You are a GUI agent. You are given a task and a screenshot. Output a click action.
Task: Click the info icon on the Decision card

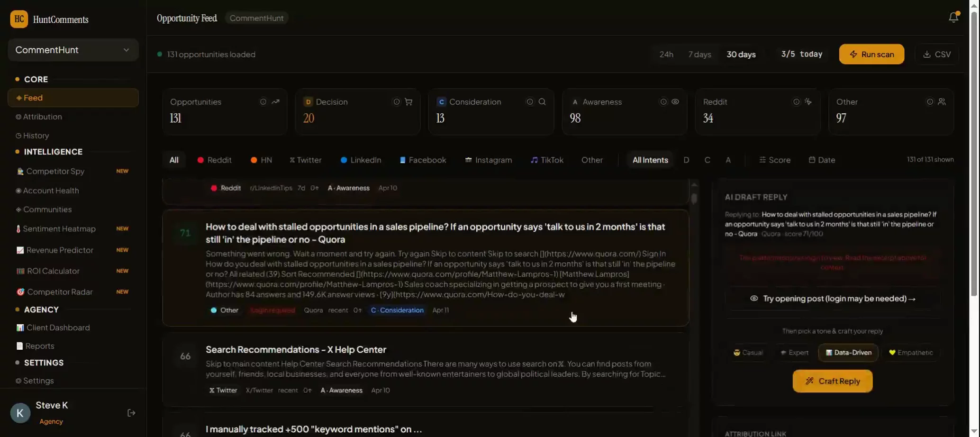coord(396,102)
